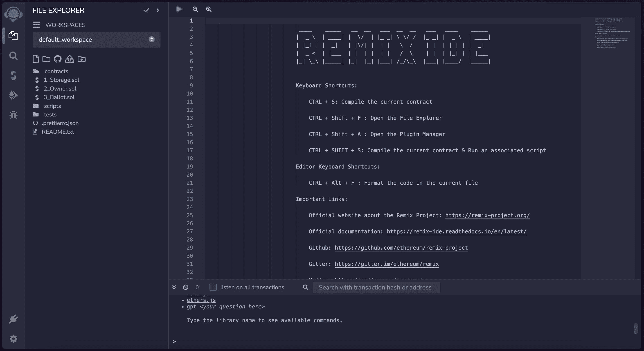Click the 'Important Links:' line in editor

coord(322,199)
